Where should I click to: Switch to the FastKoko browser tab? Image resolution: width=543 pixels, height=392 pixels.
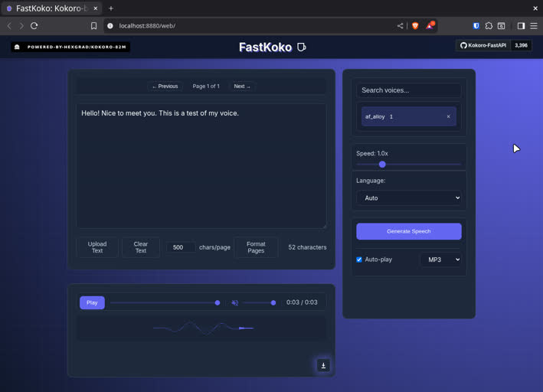52,8
